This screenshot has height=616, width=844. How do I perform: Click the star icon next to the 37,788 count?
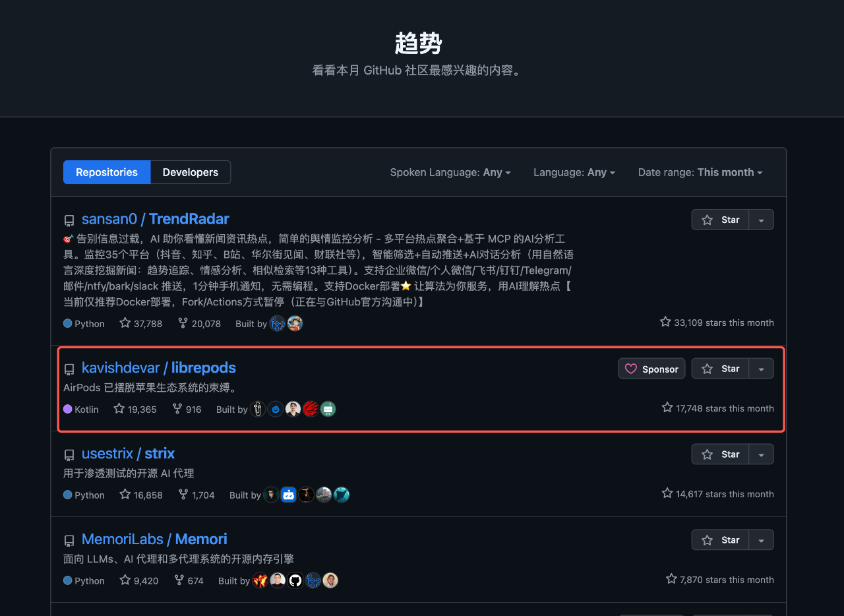coord(125,323)
